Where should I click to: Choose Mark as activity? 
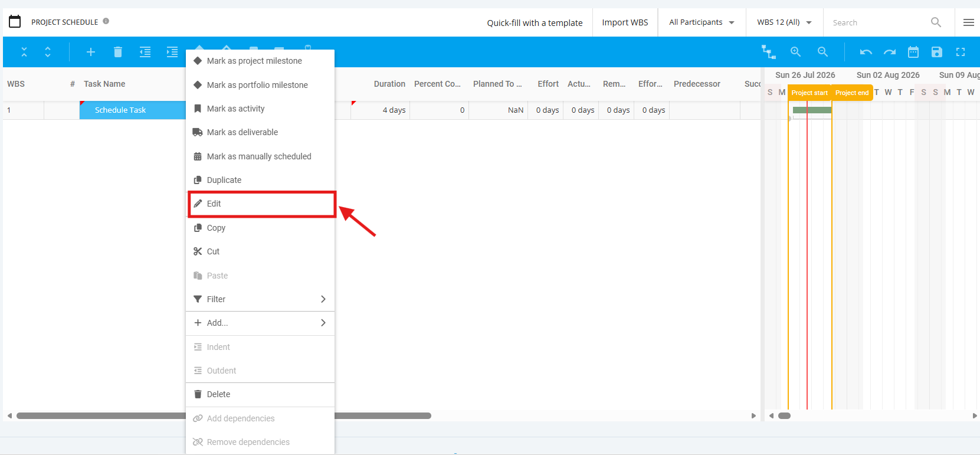(x=260, y=109)
